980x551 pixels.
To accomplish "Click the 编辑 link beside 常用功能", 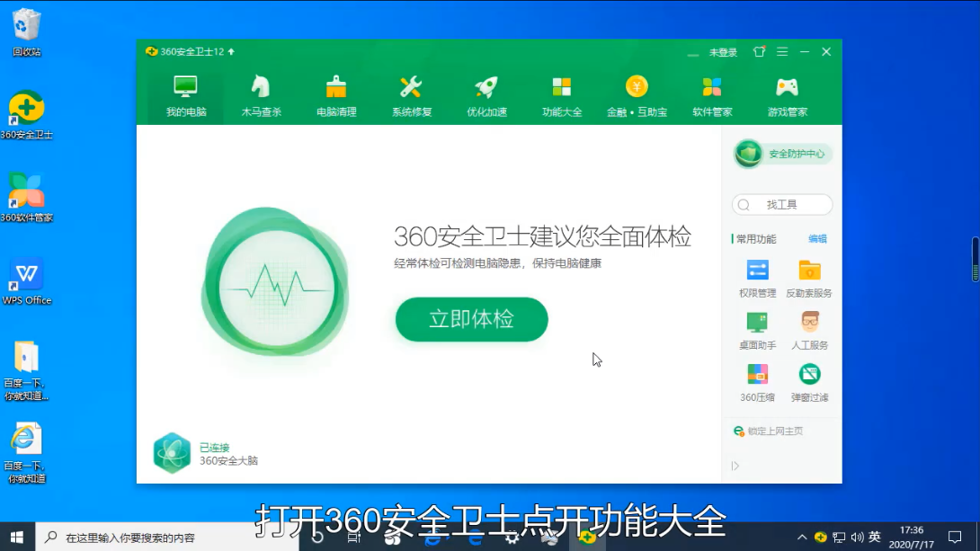I will click(x=816, y=239).
